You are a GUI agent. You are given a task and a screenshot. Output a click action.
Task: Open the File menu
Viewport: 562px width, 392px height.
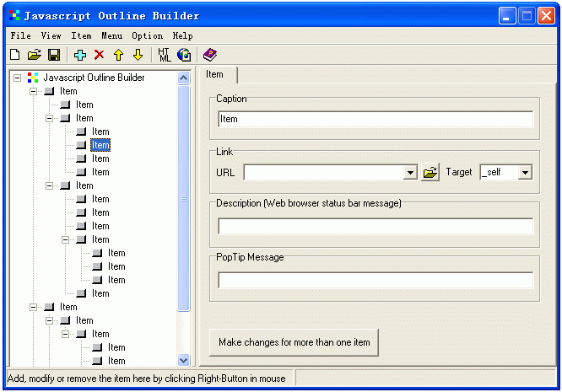click(x=20, y=35)
